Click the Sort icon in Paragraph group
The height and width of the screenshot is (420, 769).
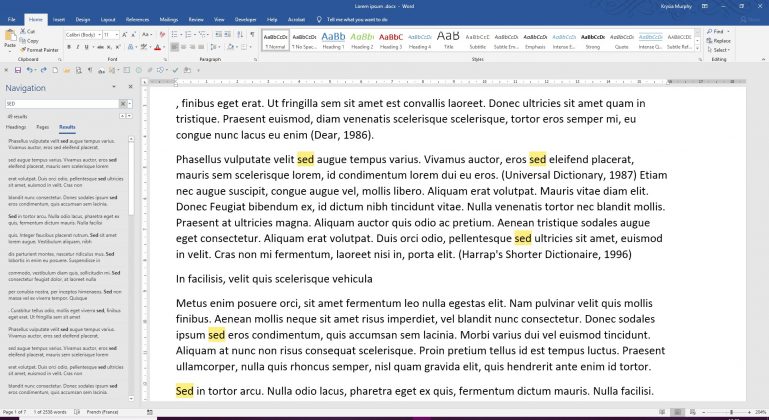click(240, 35)
